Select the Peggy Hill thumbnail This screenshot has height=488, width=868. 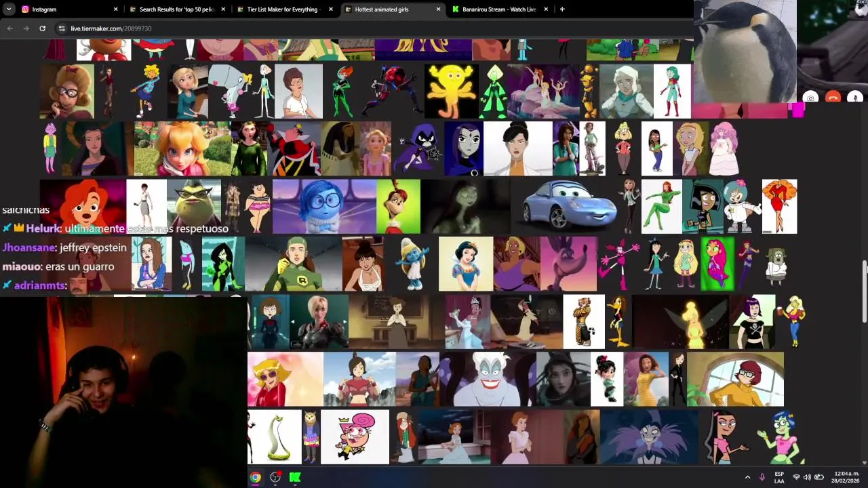click(298, 91)
